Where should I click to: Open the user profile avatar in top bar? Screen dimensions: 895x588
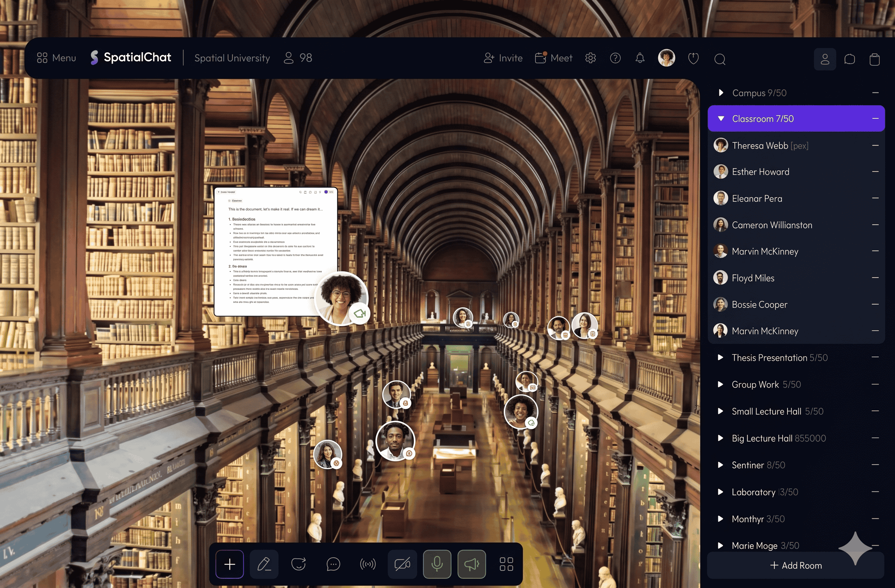666,58
